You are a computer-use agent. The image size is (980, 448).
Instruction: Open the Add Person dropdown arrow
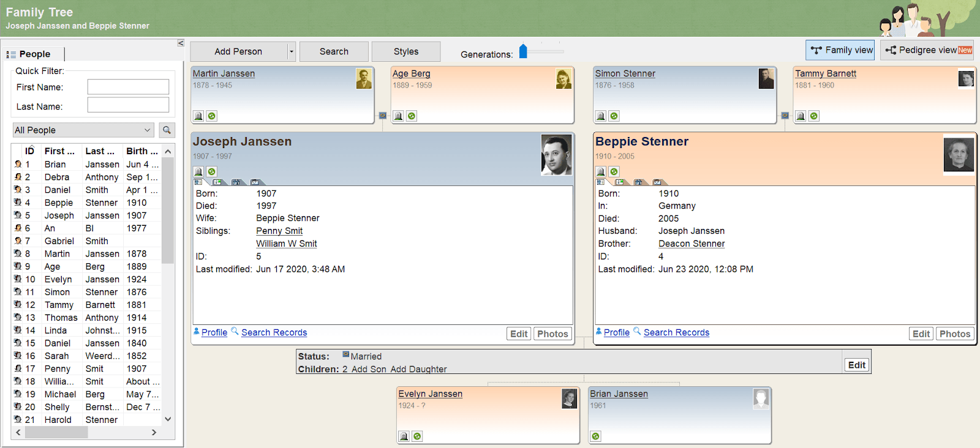pyautogui.click(x=292, y=51)
